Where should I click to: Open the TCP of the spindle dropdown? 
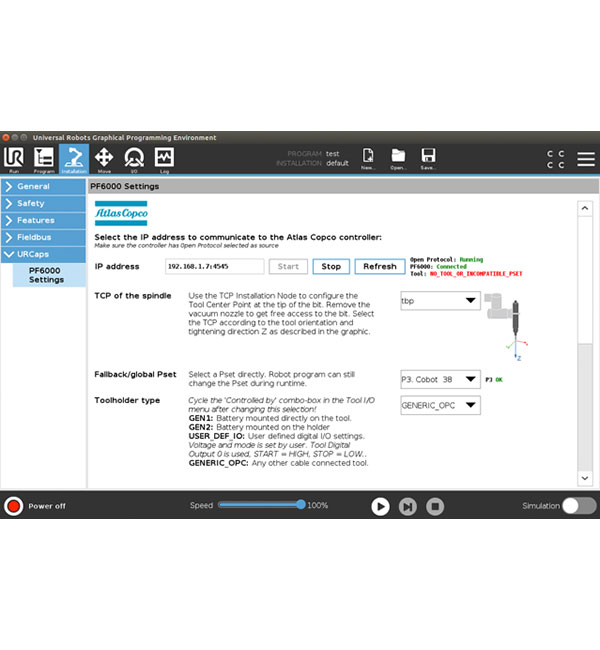pyautogui.click(x=440, y=301)
